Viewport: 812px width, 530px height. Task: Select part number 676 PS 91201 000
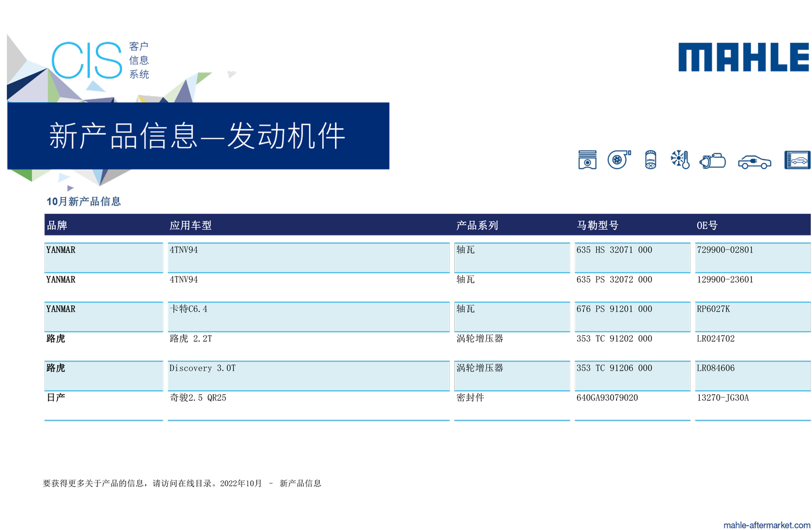point(614,309)
